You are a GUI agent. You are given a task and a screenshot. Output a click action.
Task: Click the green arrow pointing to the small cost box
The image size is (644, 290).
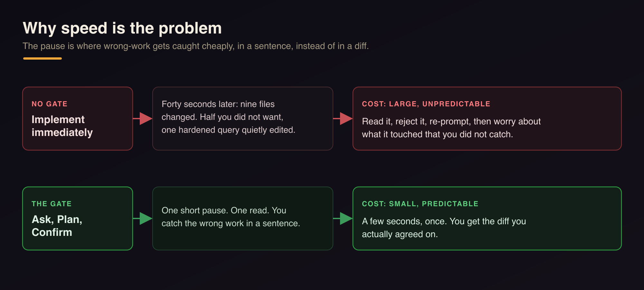point(343,218)
